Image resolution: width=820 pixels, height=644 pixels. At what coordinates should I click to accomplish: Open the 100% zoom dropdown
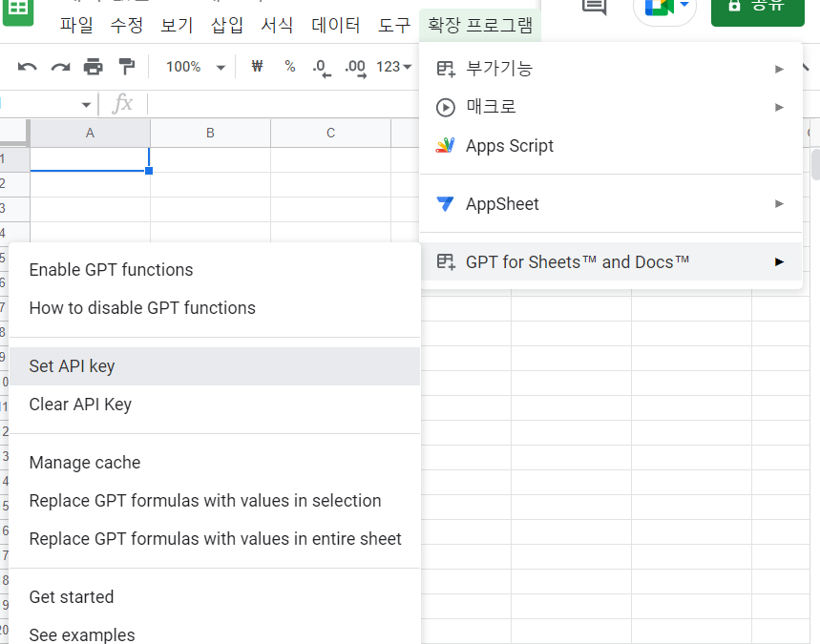(x=195, y=67)
